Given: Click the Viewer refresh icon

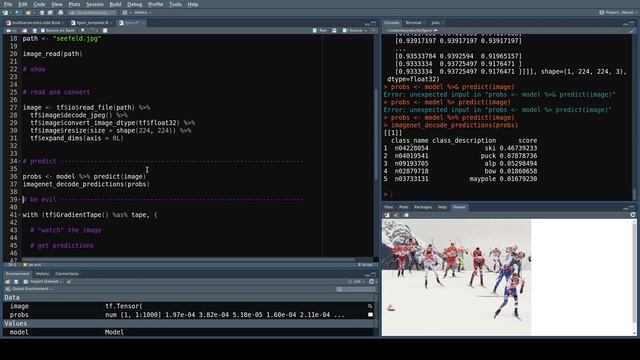Looking at the screenshot, I should [633, 215].
